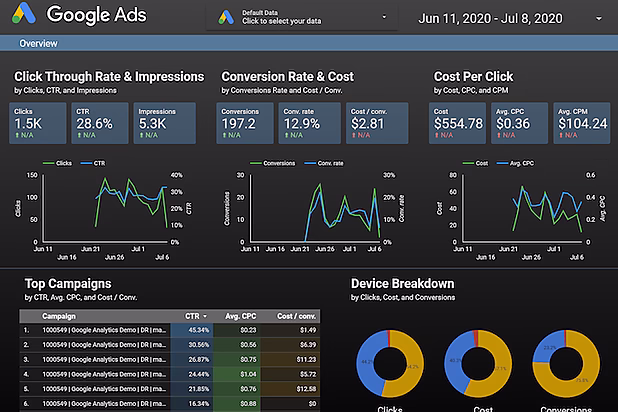The image size is (618, 412).
Task: Click the Avg. CPC legend item in chart
Action: (516, 163)
